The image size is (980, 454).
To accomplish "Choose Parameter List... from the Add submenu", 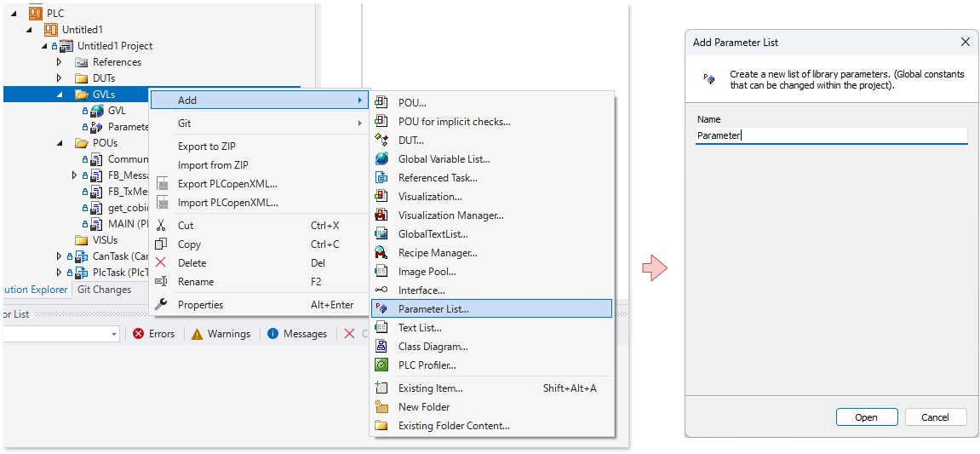I will (433, 309).
